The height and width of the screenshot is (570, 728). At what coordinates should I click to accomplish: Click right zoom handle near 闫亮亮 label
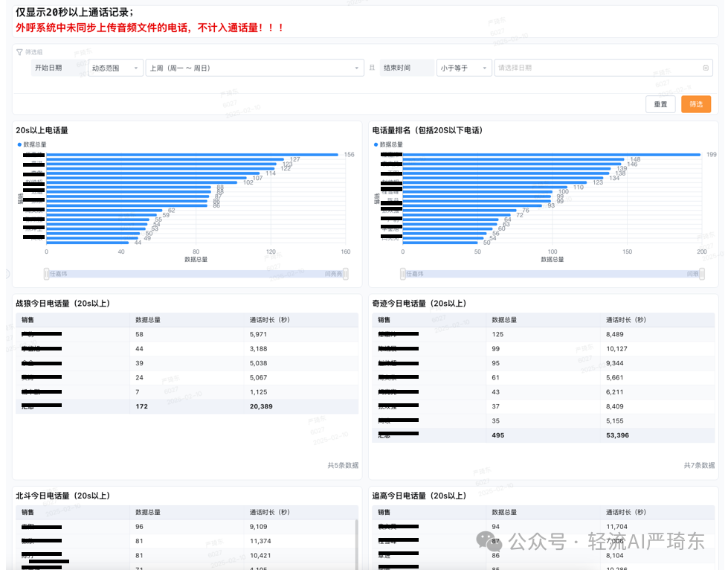(x=346, y=274)
